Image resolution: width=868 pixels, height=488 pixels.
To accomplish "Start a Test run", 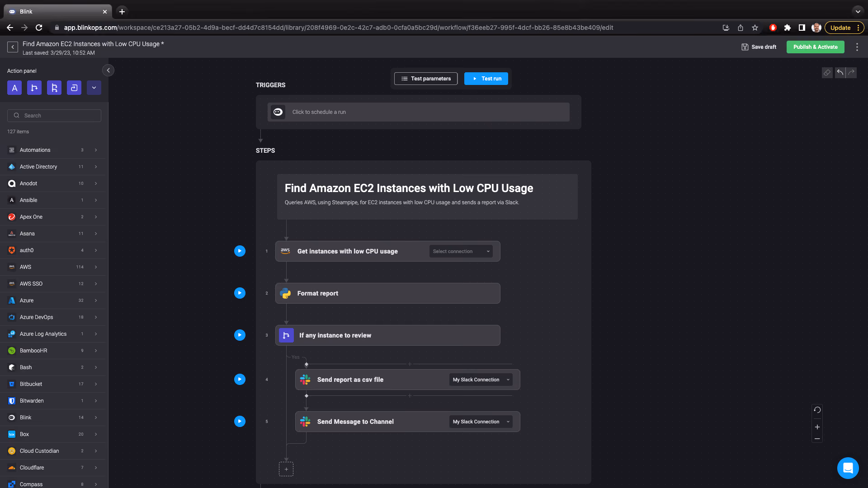I will [x=486, y=79].
